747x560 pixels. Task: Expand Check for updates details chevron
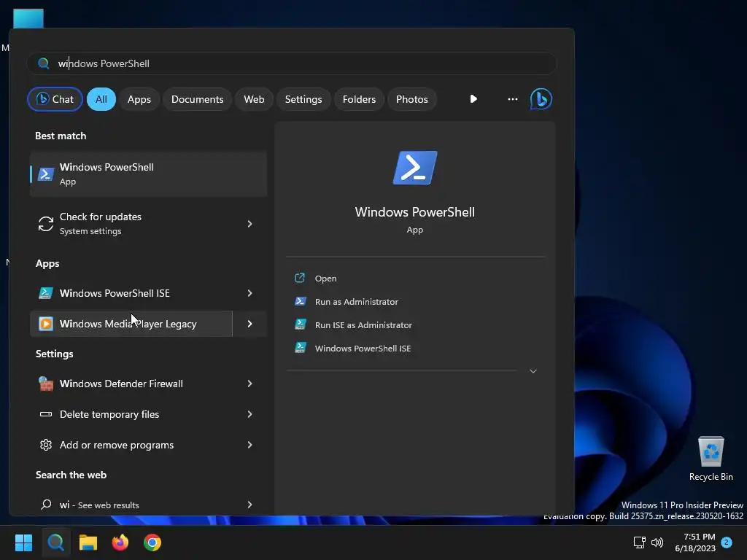tap(249, 224)
